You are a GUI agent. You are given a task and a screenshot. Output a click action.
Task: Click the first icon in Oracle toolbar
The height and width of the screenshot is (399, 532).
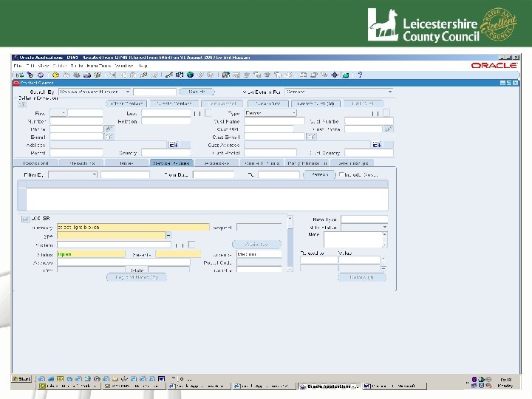pyautogui.click(x=18, y=74)
